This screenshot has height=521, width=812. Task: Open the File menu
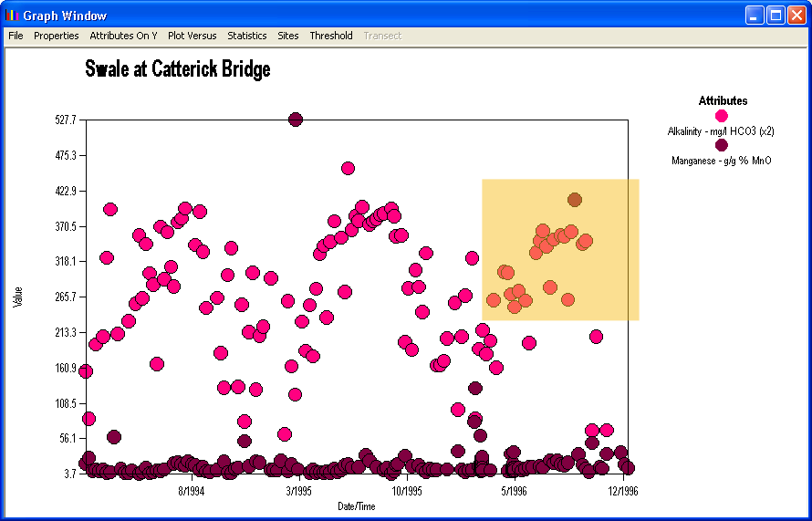(16, 36)
